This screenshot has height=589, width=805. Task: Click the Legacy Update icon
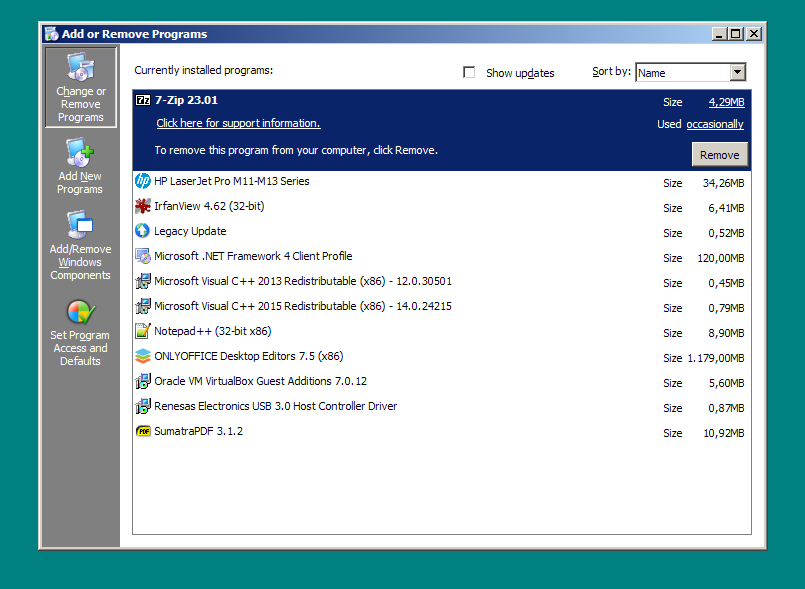point(143,232)
